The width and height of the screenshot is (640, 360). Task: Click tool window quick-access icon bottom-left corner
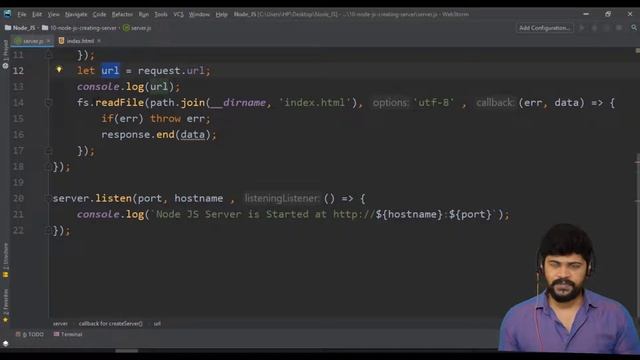[5, 343]
